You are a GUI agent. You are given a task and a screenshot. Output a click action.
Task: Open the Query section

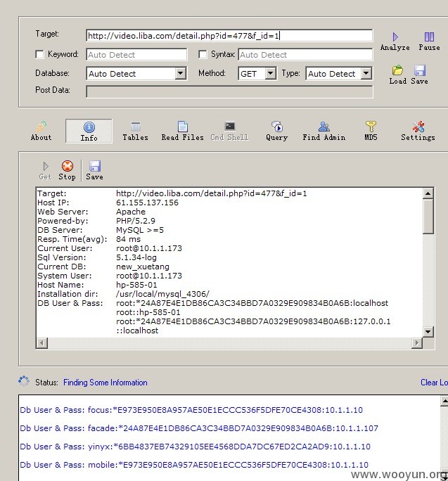(x=277, y=132)
